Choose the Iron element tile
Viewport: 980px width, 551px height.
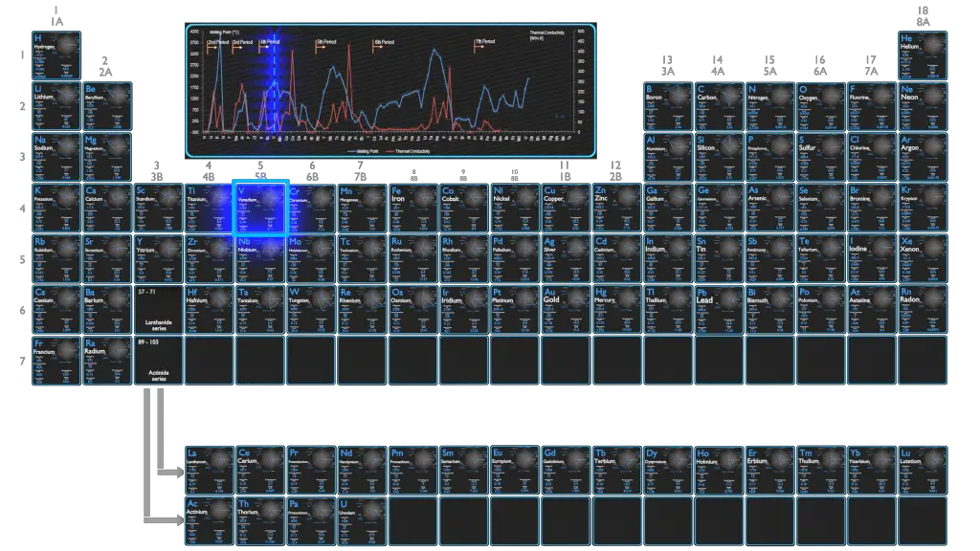[x=412, y=208]
